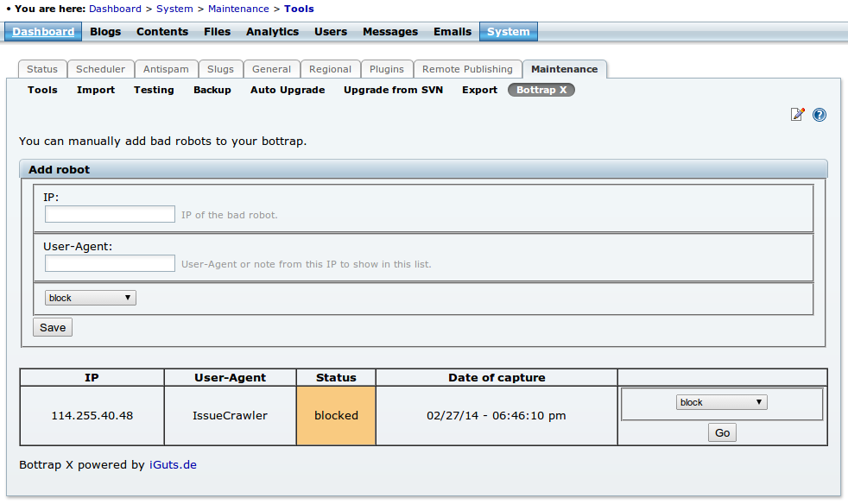The image size is (848, 504).
Task: Open the Users menu
Action: click(x=331, y=32)
